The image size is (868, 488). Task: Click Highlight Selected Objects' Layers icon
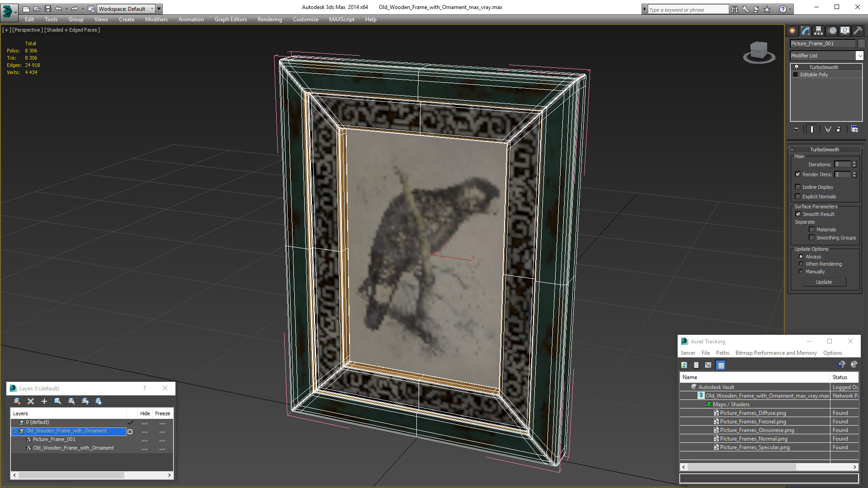coord(71,401)
